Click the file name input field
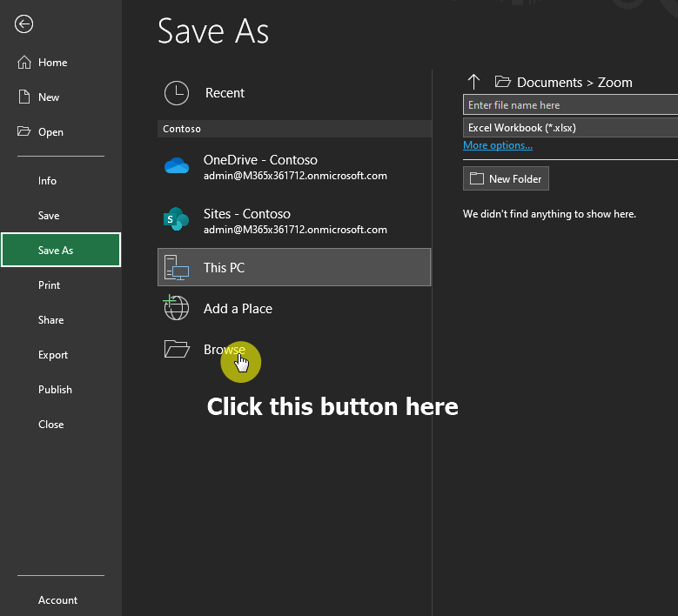 point(570,105)
